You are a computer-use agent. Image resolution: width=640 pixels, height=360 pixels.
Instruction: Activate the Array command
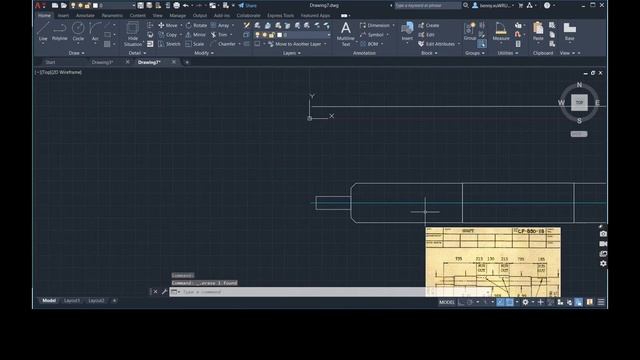pos(220,25)
